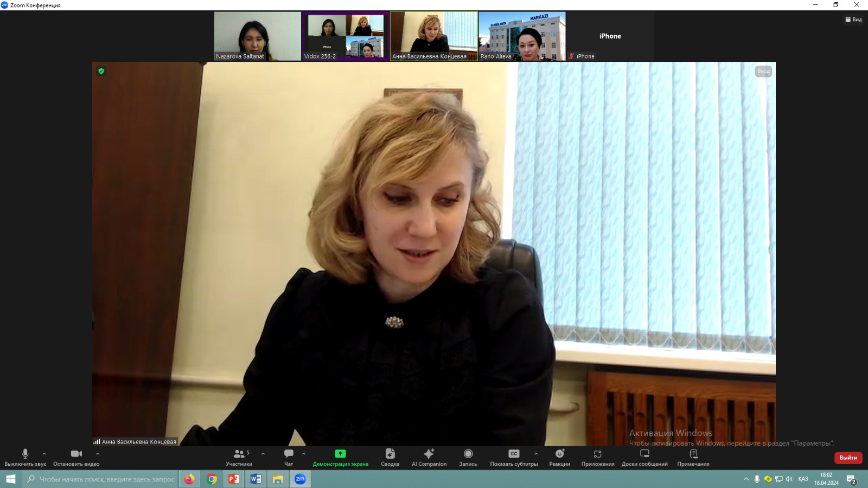Image resolution: width=868 pixels, height=488 pixels.
Task: Click the red Leave button
Action: coord(848,458)
